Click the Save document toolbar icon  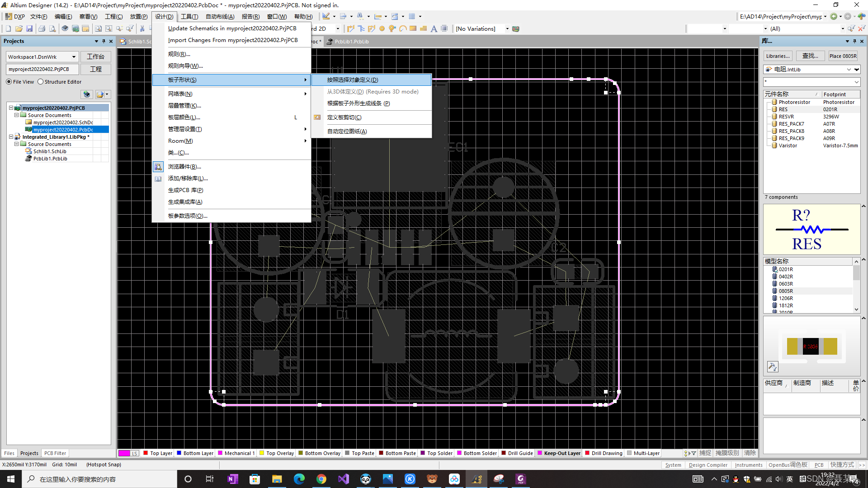(x=29, y=28)
